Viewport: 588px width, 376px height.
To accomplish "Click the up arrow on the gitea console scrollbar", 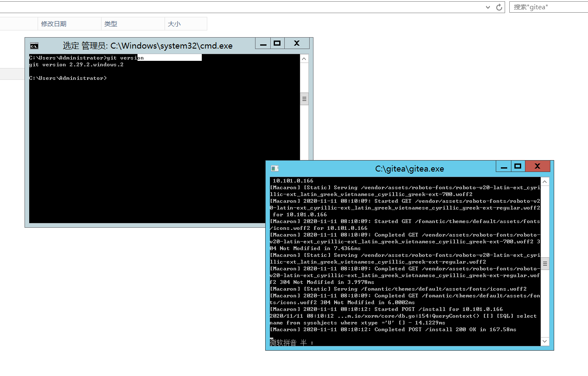I will pyautogui.click(x=545, y=181).
